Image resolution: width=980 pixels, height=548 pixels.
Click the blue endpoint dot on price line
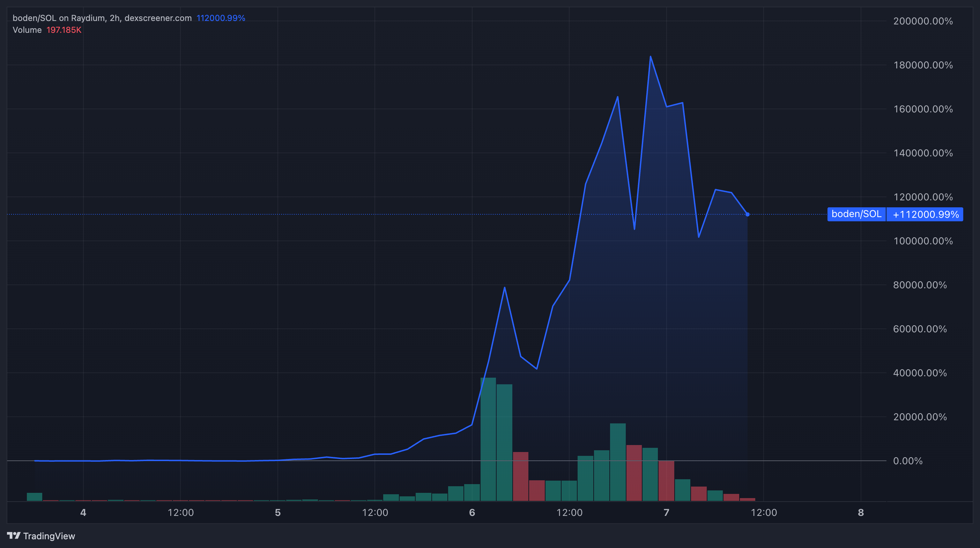point(748,215)
